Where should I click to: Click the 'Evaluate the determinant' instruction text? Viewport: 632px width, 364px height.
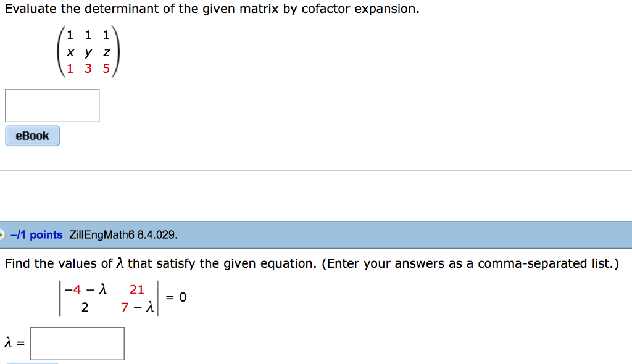tap(212, 9)
